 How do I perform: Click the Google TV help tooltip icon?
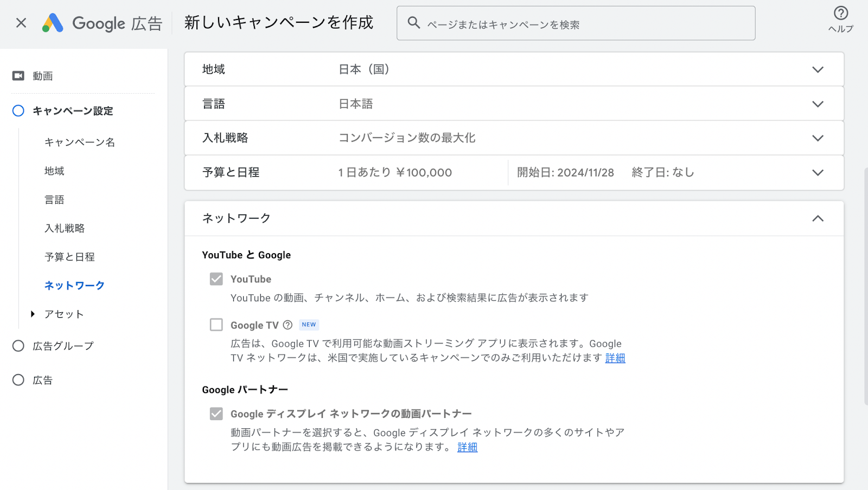(288, 325)
